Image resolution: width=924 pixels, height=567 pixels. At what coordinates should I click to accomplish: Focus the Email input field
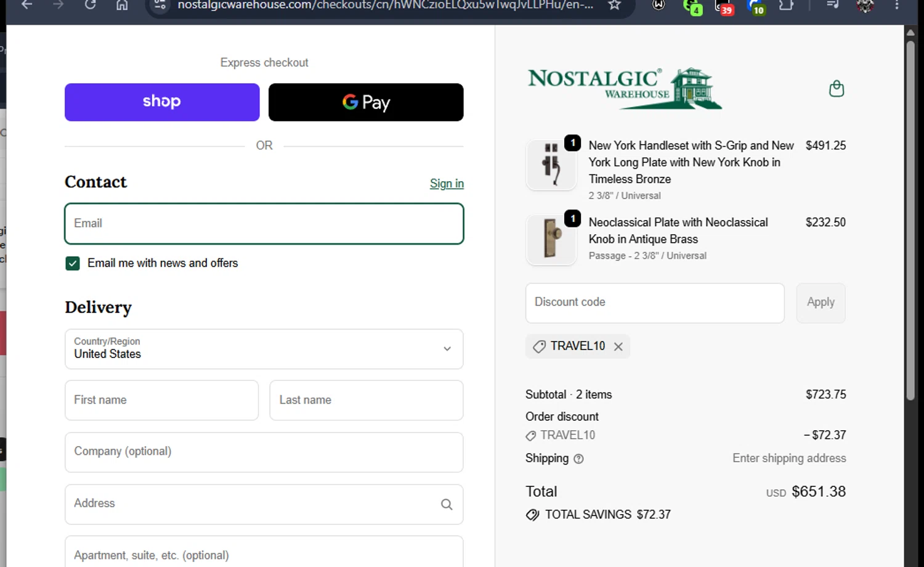coord(264,224)
